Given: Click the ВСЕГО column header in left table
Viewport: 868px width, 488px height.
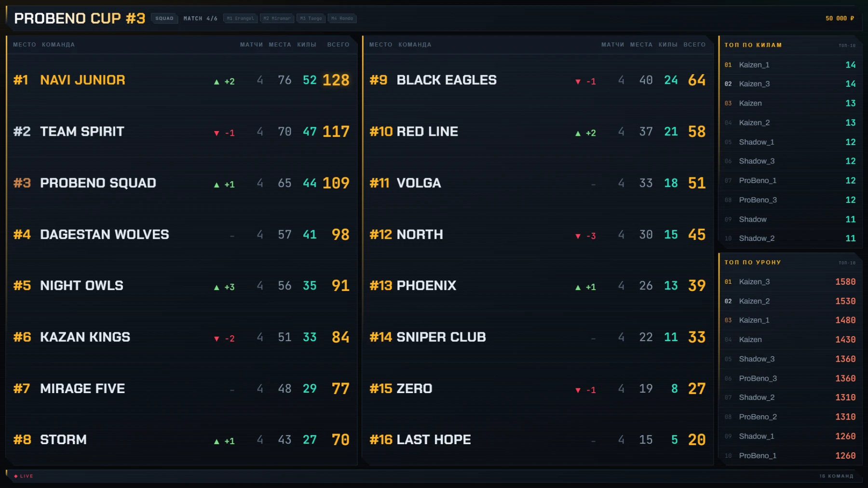Looking at the screenshot, I should [x=338, y=45].
